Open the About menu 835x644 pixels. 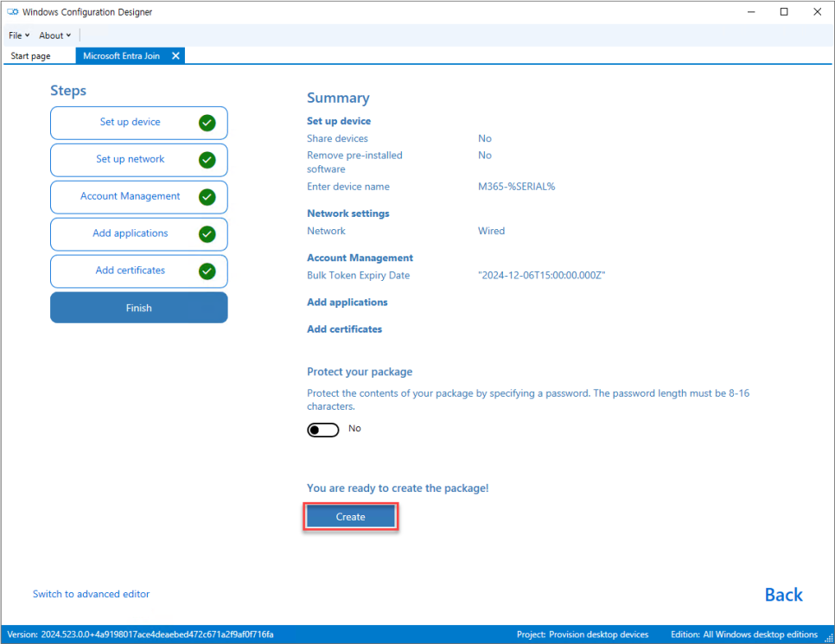pos(54,35)
